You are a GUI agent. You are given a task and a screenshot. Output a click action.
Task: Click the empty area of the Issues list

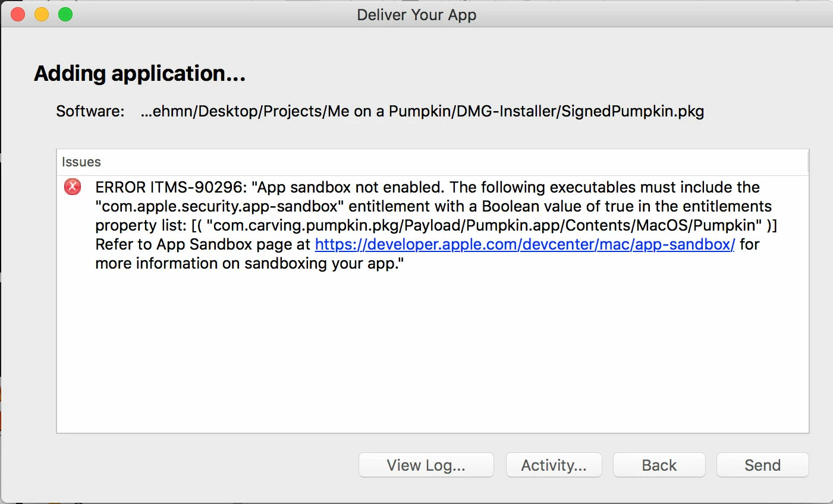tap(432, 357)
